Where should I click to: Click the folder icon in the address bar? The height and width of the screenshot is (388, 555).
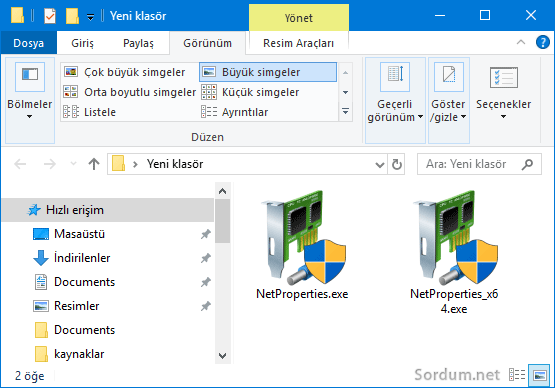point(119,164)
